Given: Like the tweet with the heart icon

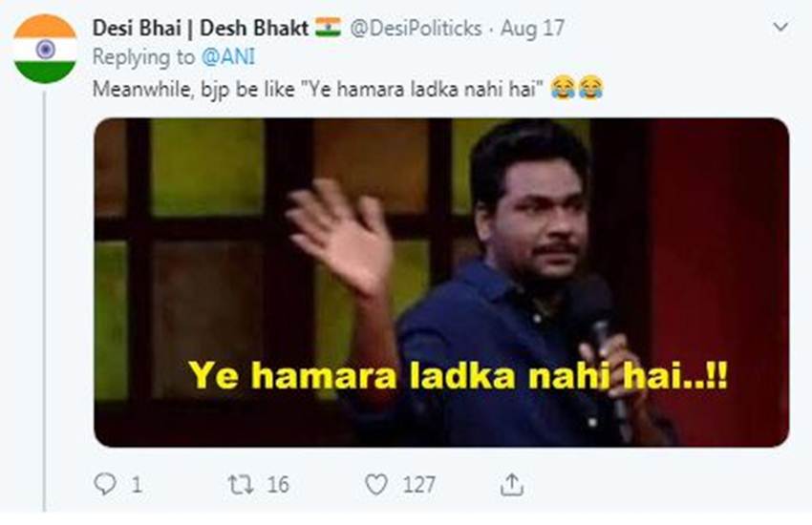Looking at the screenshot, I should [x=376, y=485].
